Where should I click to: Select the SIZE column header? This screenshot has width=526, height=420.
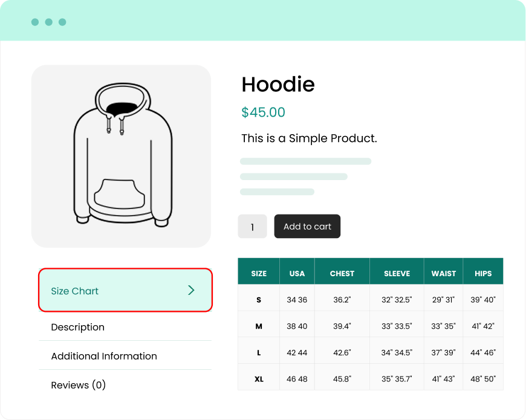point(259,274)
